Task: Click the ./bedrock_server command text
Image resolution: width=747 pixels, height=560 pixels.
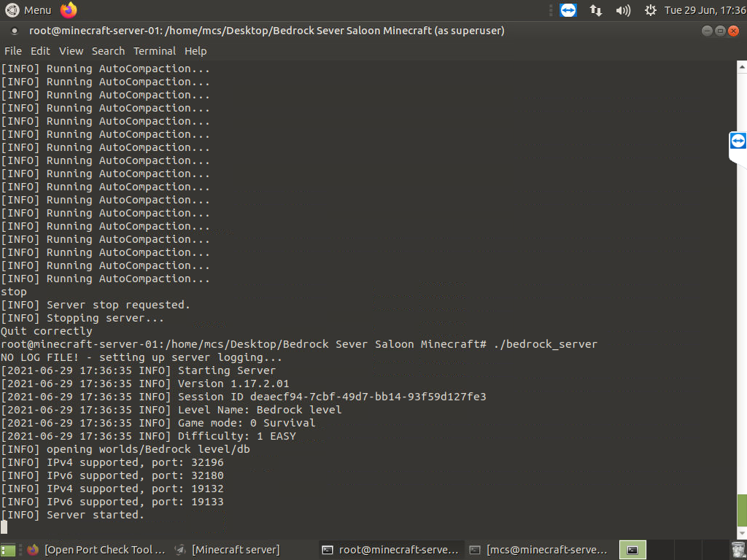Action: point(546,344)
